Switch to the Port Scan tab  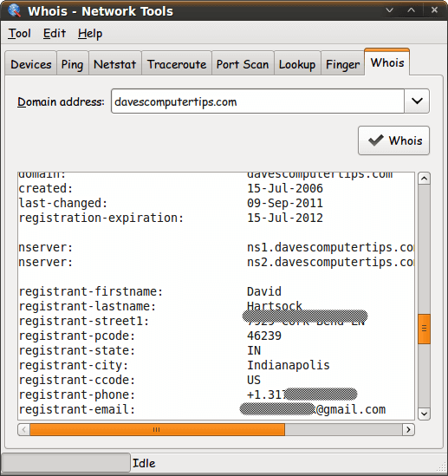(x=243, y=64)
